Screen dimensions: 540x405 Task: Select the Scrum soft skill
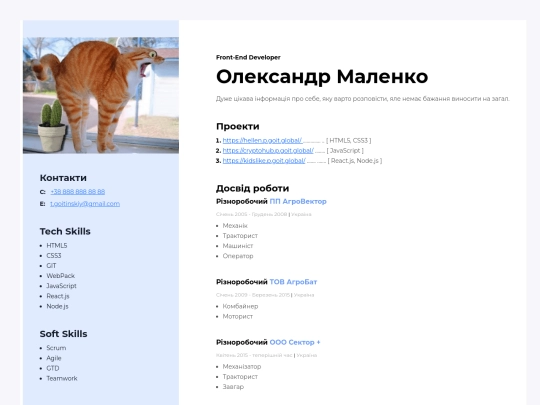coord(56,348)
